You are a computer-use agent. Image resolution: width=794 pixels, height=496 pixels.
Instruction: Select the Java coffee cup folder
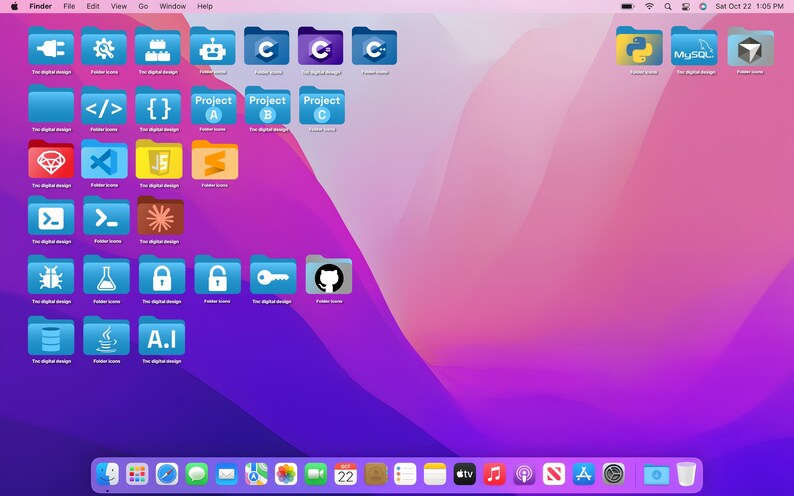pyautogui.click(x=106, y=336)
